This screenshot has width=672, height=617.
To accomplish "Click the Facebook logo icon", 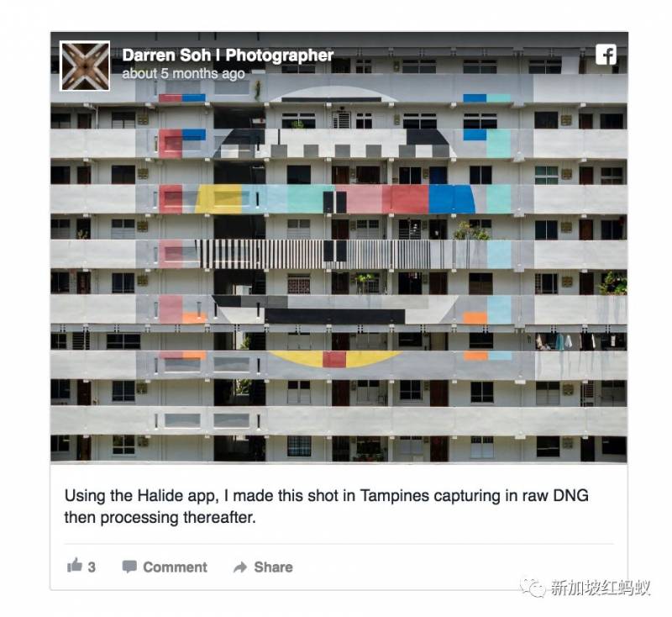I will point(606,55).
